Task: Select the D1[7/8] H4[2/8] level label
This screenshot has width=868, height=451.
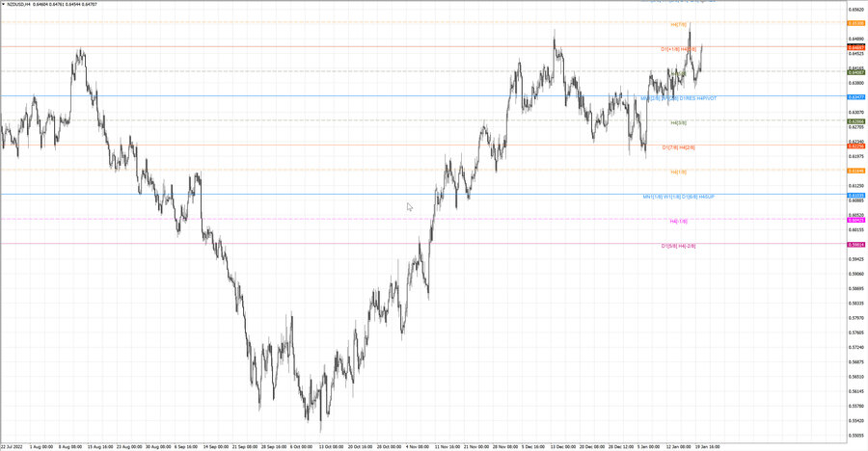Action: (679, 147)
